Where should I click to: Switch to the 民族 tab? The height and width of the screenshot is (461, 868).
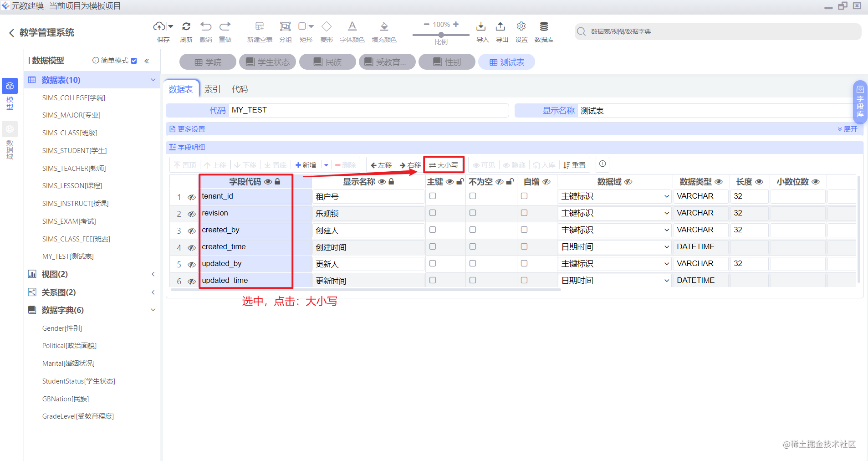tap(327, 62)
